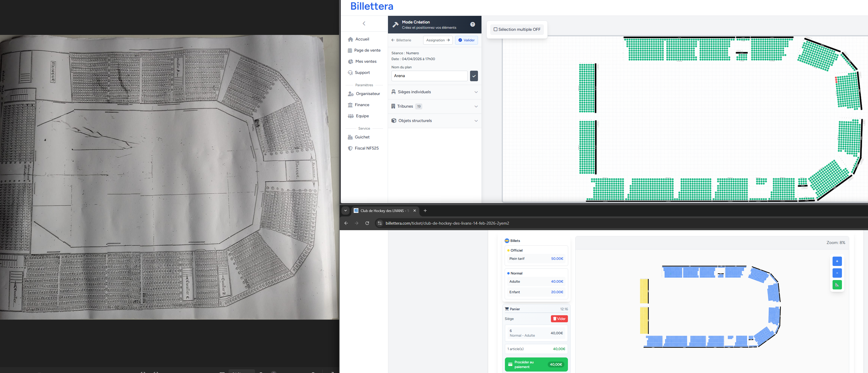This screenshot has width=868, height=373.
Task: Click the red Vider cart button
Action: (559, 319)
